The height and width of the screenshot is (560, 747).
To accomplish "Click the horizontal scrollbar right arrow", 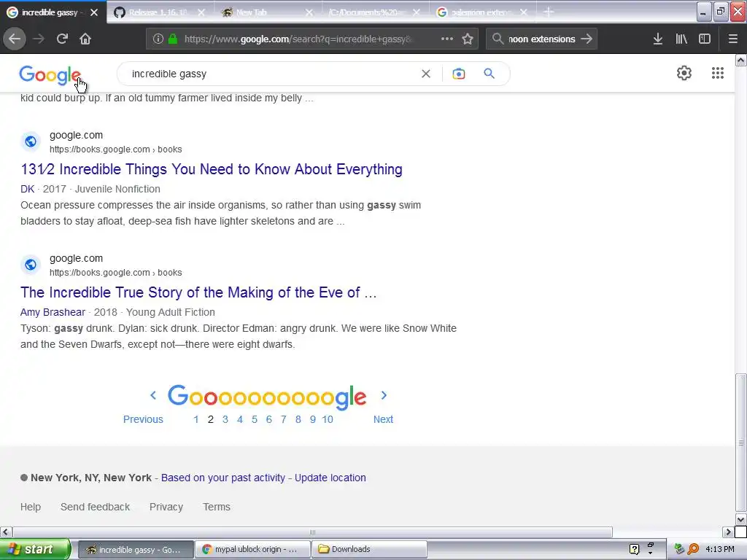I will (x=728, y=532).
